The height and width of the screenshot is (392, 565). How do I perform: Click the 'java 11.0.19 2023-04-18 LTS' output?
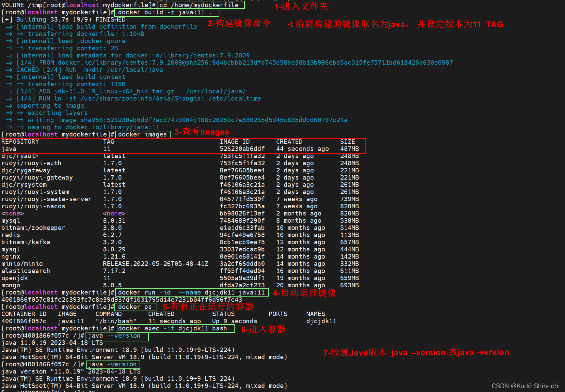[52, 343]
